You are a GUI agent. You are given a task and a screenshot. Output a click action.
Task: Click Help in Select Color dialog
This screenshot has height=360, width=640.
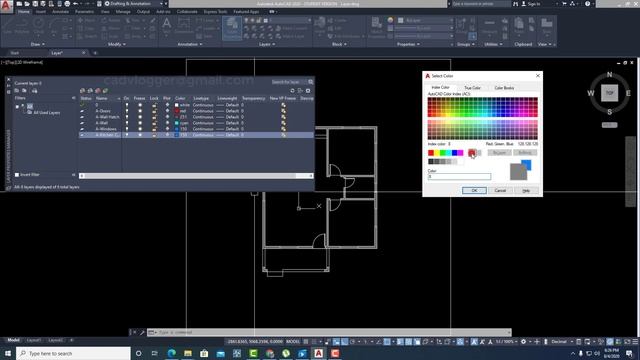point(526,191)
